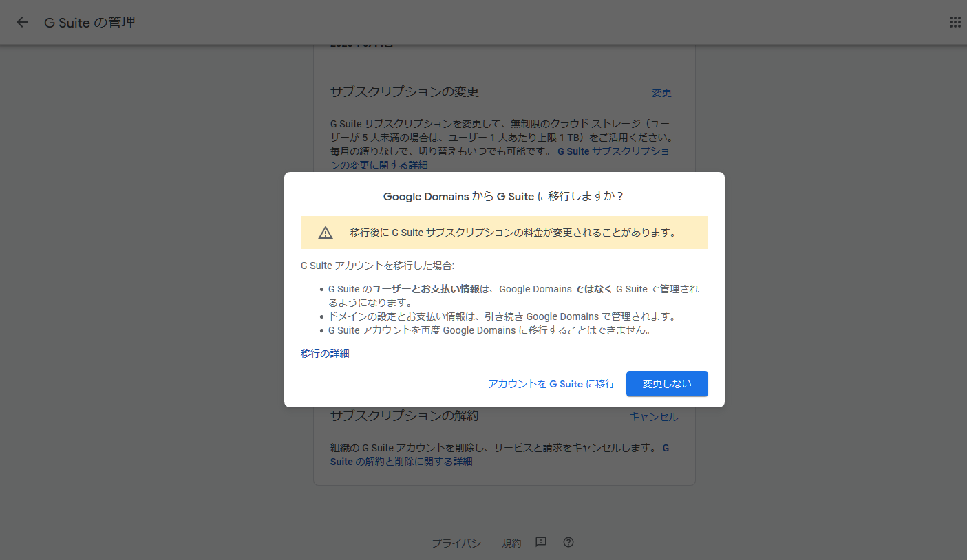
Task: Open the help question mark icon
Action: 568,542
